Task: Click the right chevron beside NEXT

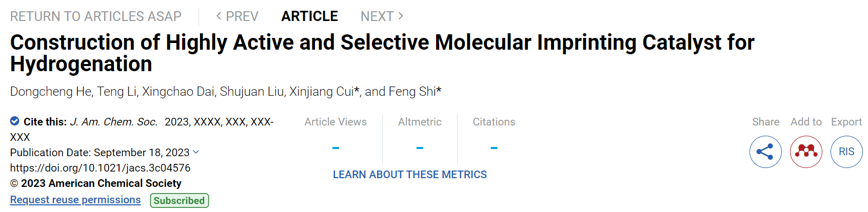Action: pyautogui.click(x=401, y=16)
